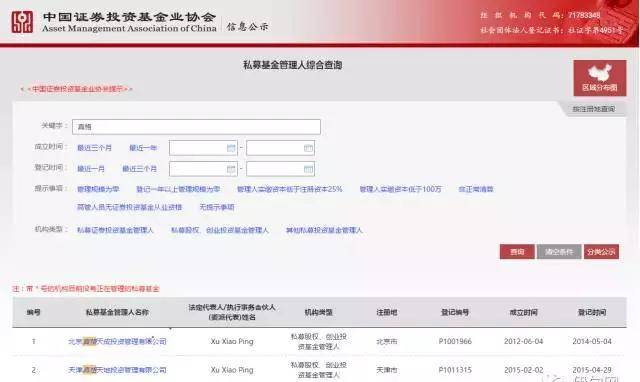Open the 北京 fund manager link in row 1
The width and height of the screenshot is (640, 382).
117,342
